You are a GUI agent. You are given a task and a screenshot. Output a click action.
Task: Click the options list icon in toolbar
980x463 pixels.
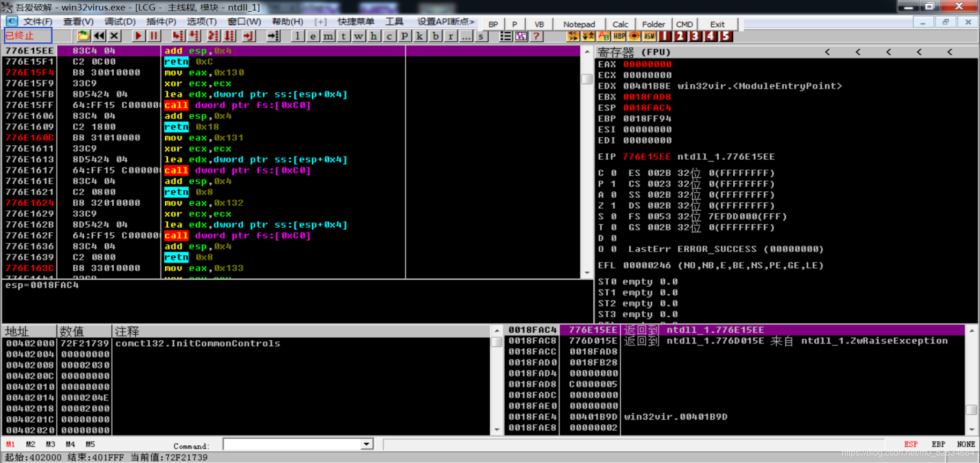[x=505, y=36]
